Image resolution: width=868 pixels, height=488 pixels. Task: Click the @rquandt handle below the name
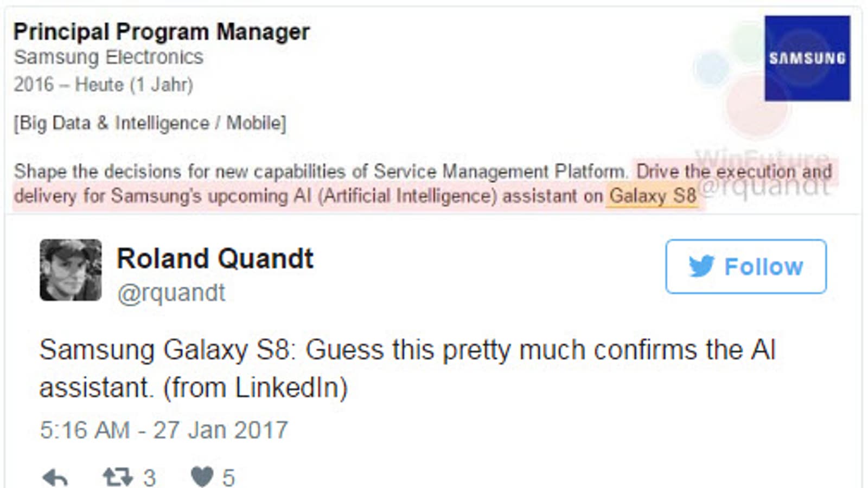[171, 293]
